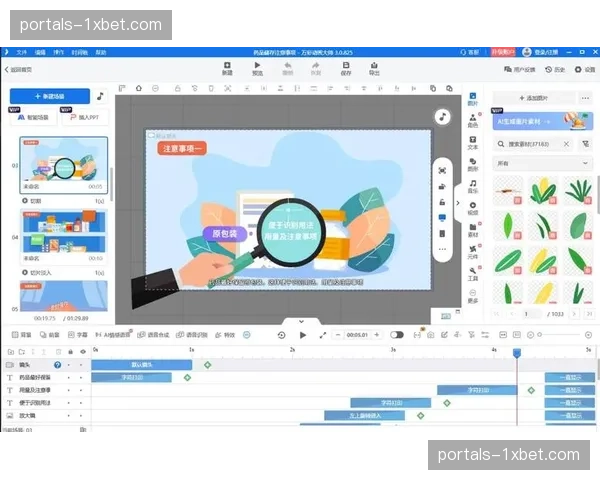Open the 文件 (File) menu
Screen dimensions: 600x480
click(x=21, y=51)
